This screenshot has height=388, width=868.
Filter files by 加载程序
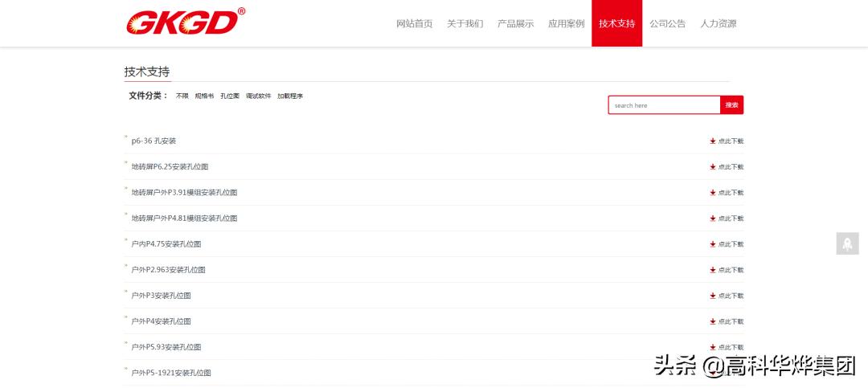coord(290,96)
